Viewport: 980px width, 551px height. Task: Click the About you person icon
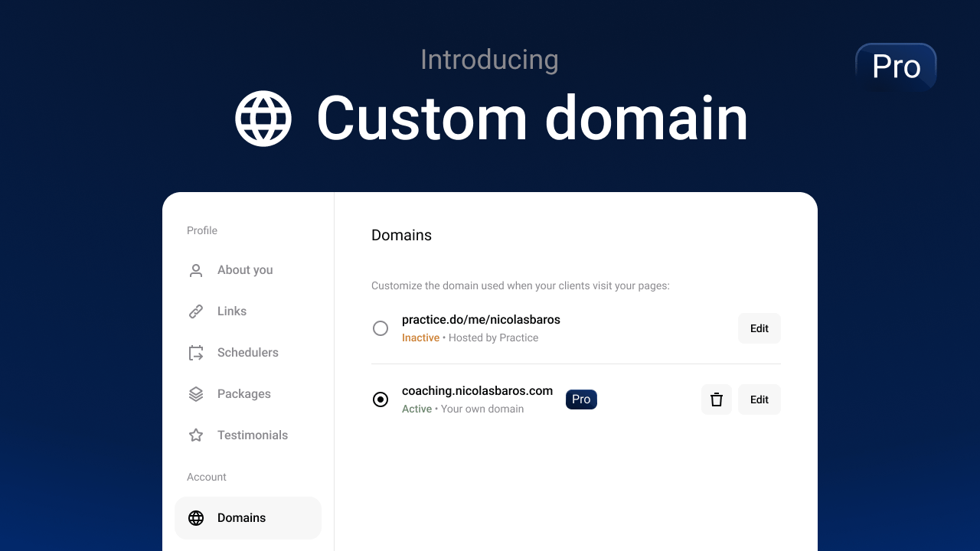point(195,270)
